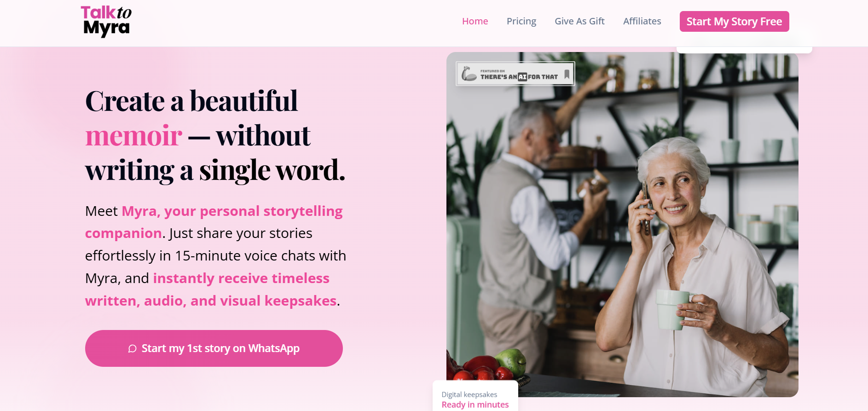The height and width of the screenshot is (411, 868).
Task: Click the white card above hero image
Action: click(x=744, y=49)
